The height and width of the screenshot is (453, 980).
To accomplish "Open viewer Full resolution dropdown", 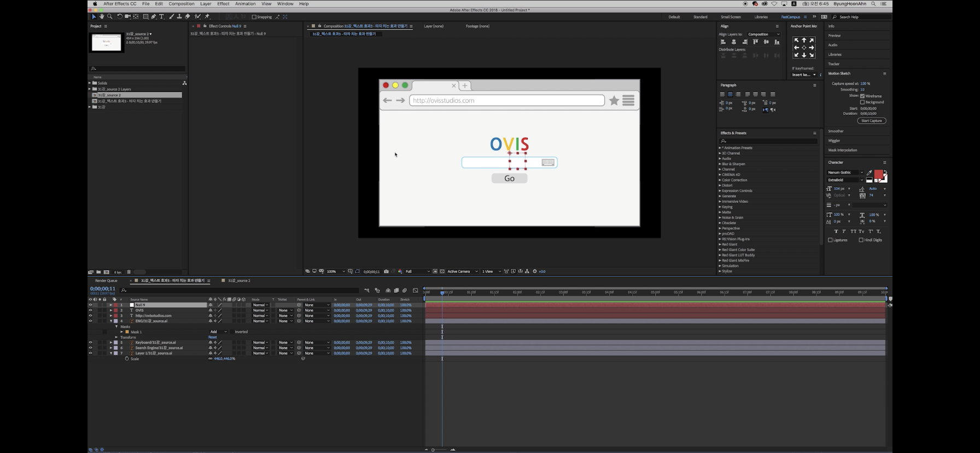I will [417, 271].
